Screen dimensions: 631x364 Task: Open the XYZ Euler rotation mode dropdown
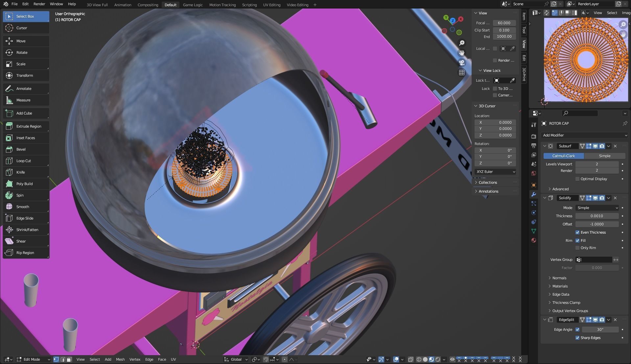tap(495, 172)
